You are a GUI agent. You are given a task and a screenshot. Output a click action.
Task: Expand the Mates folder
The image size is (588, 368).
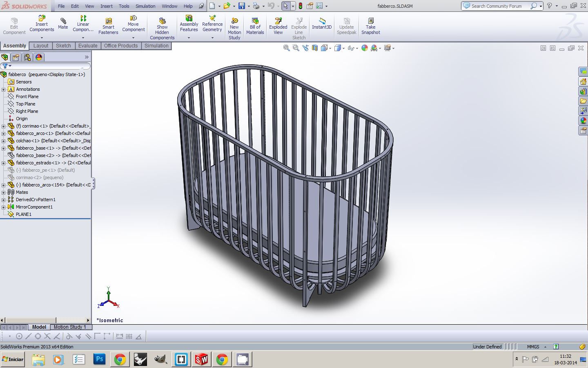coord(4,192)
